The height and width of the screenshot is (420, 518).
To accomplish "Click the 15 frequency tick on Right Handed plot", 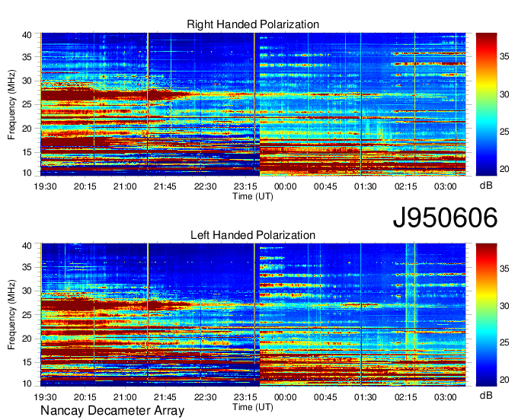I will (27, 152).
